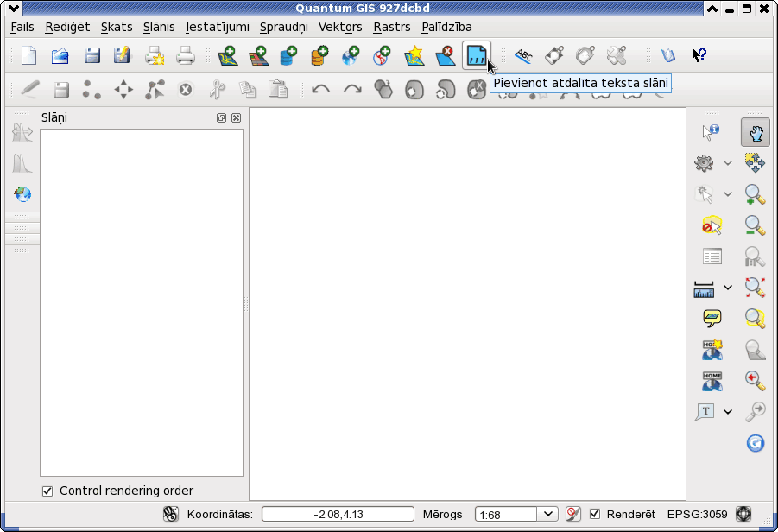Zoom to last extent with the red arrow magnifier
Screen dimensions: 778x532
pyautogui.click(x=755, y=381)
